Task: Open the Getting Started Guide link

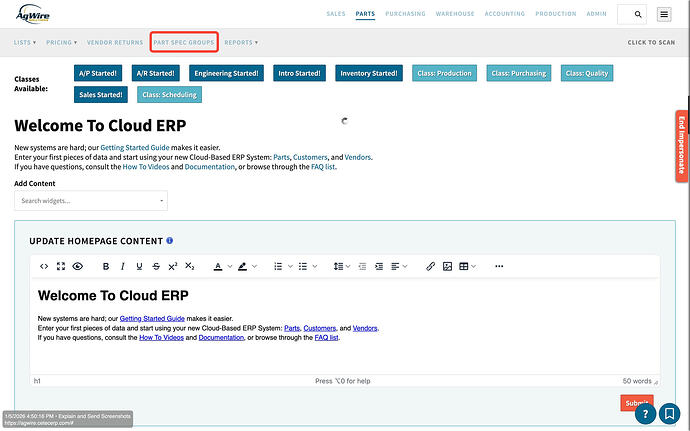Action: tap(133, 147)
